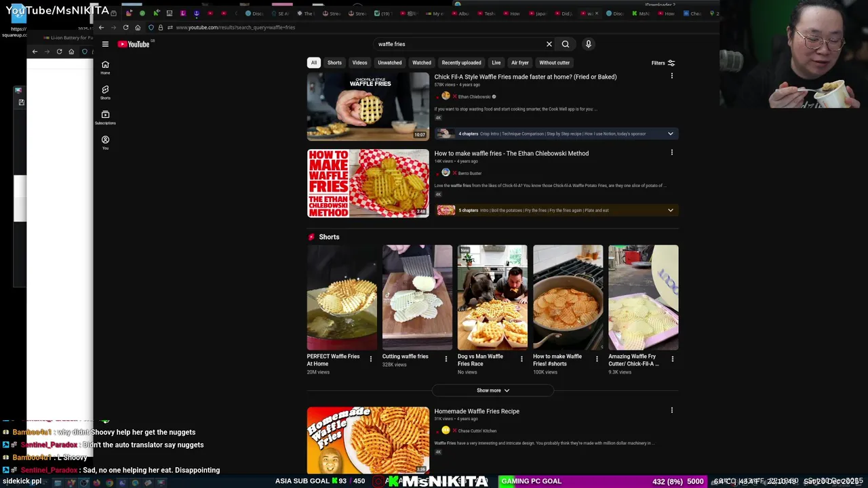Reload the YouTube page
This screenshot has width=868, height=488.
[x=125, y=27]
